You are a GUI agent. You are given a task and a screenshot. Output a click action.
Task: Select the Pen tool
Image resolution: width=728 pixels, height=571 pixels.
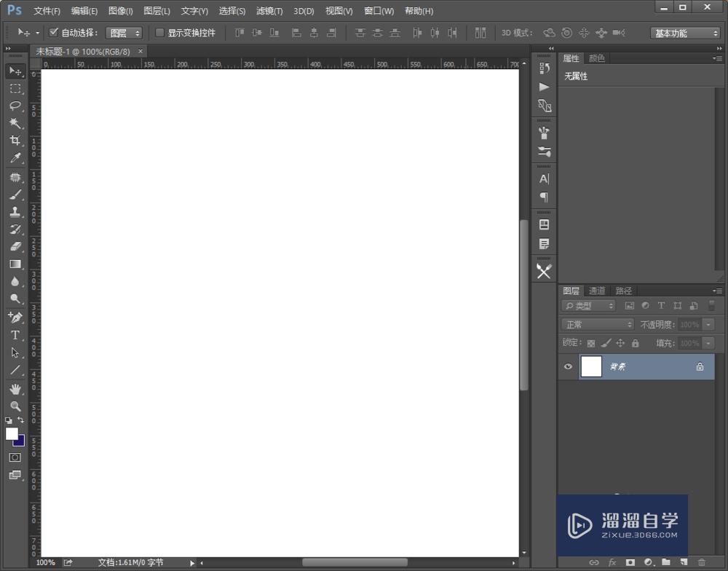click(15, 318)
